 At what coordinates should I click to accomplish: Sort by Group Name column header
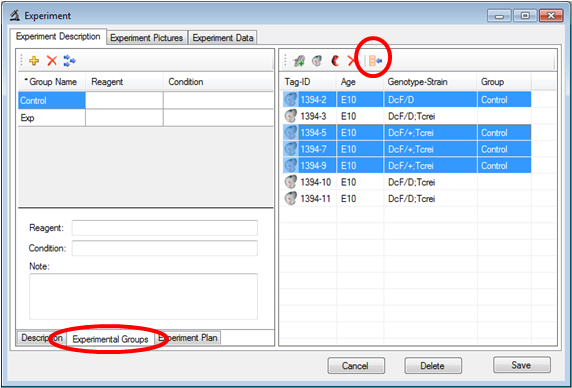(52, 82)
